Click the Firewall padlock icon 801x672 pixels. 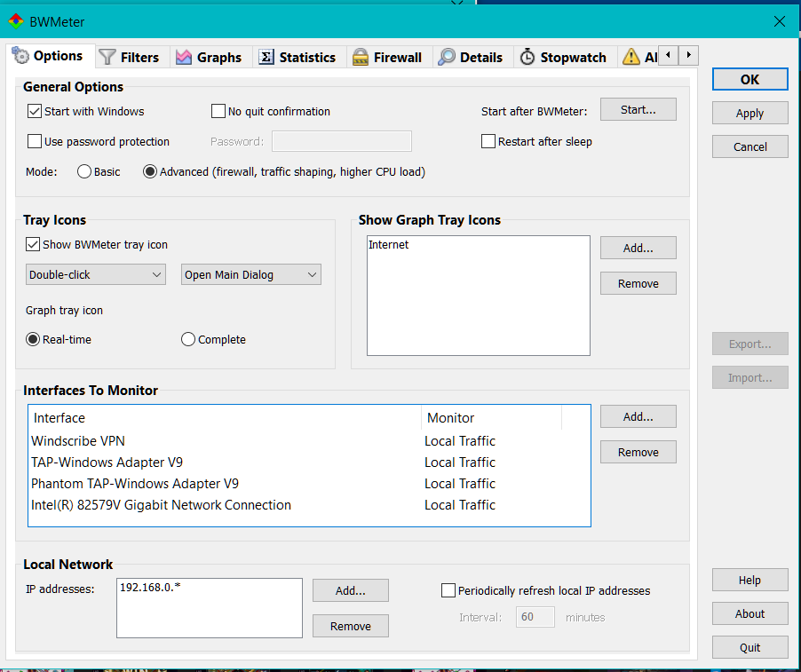(x=361, y=57)
